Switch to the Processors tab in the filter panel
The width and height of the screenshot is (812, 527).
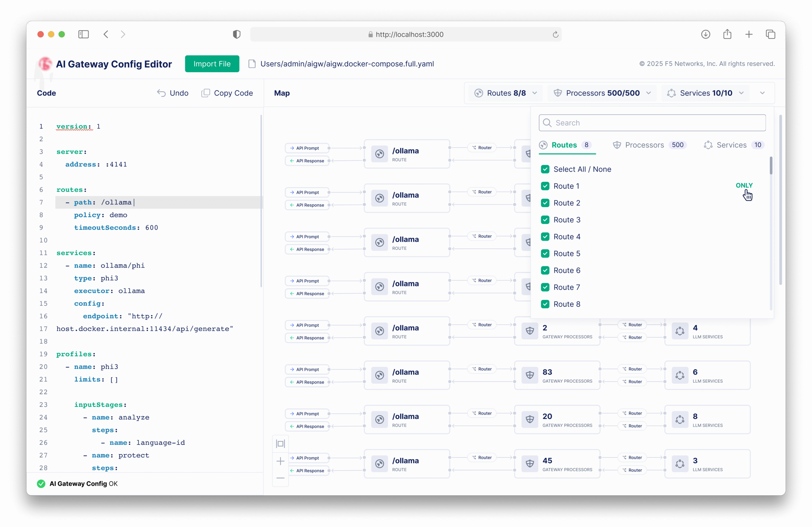coord(644,145)
